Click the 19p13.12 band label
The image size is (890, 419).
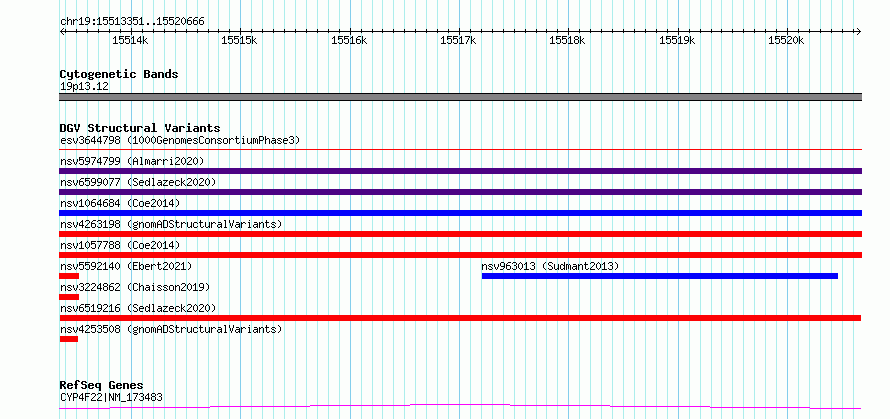point(84,87)
